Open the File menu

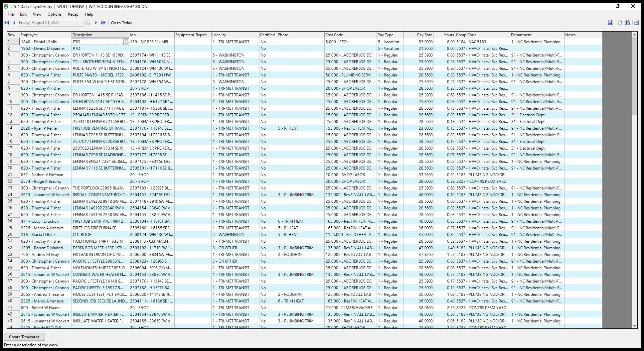[11, 14]
